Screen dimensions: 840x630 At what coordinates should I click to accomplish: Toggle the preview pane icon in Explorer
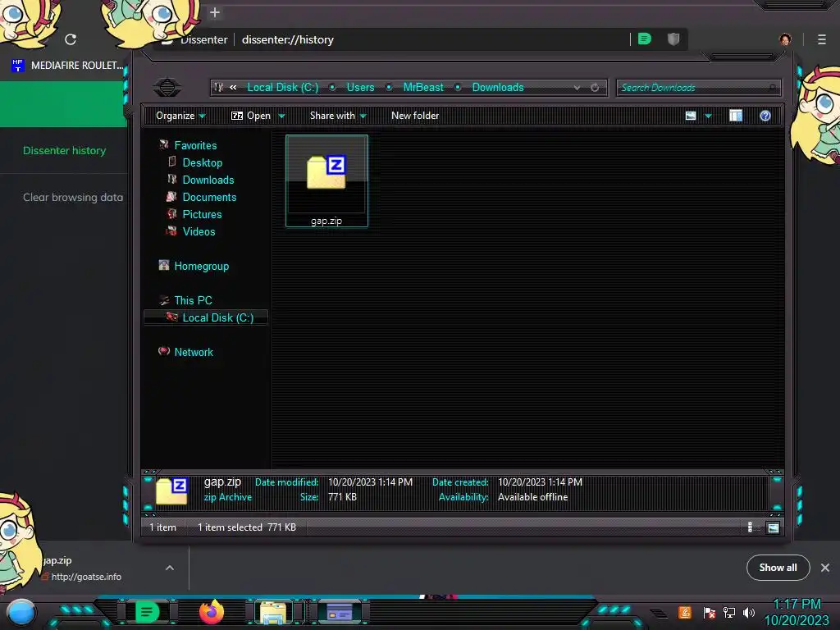736,116
